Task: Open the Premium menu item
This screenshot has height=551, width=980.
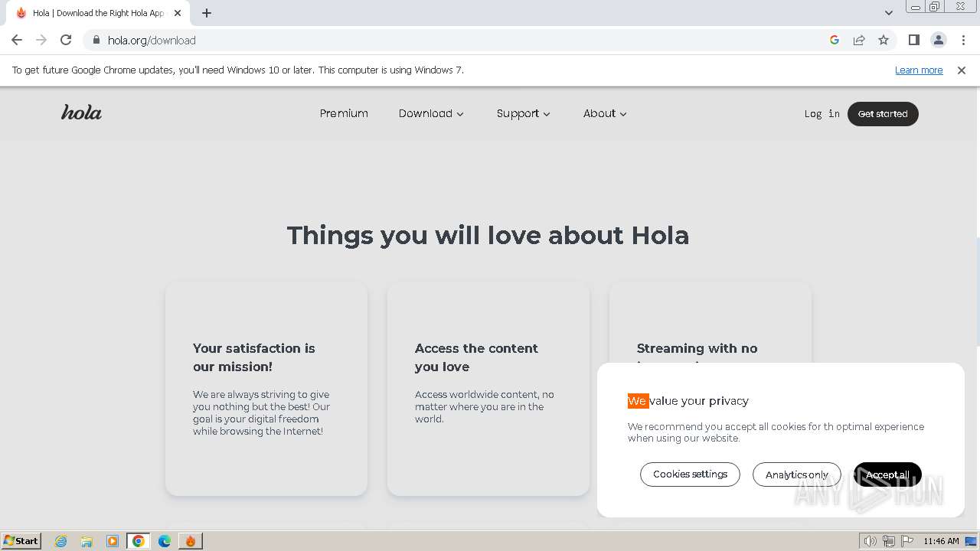Action: tap(344, 113)
